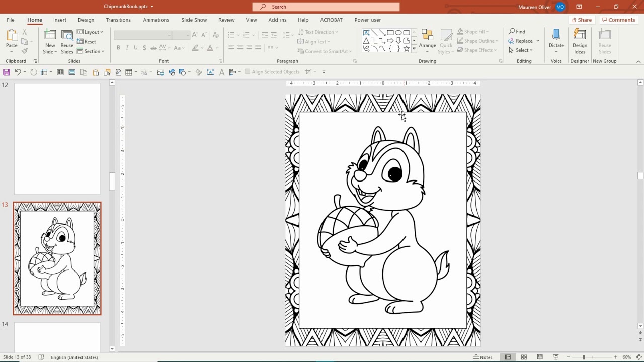The width and height of the screenshot is (644, 362).
Task: Toggle Underline formatting
Action: [136, 48]
